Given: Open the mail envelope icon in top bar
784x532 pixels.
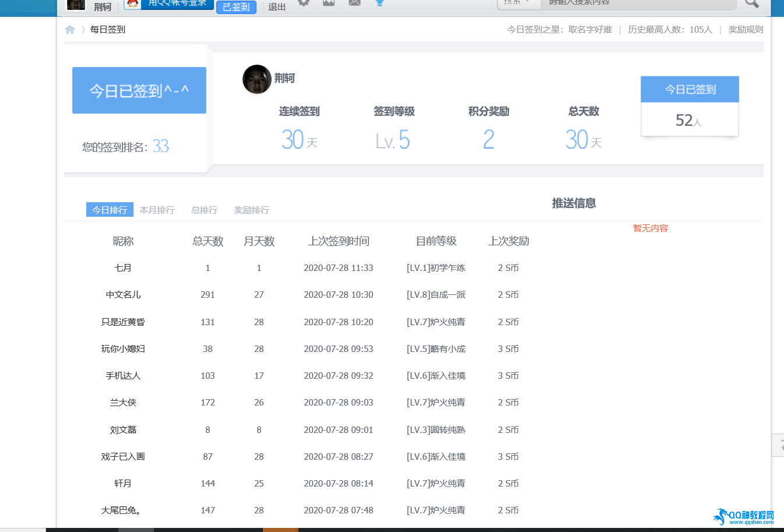Looking at the screenshot, I should [354, 2].
